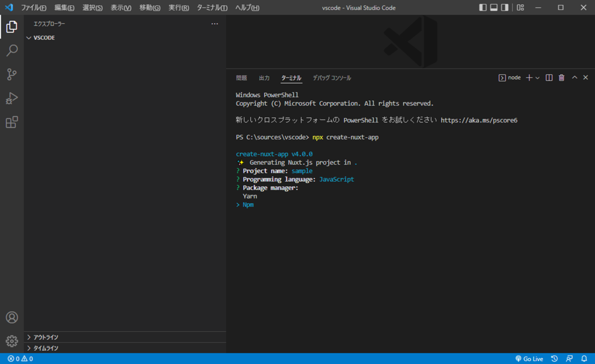Viewport: 595px width, 364px height.
Task: Open the Source Control view
Action: [12, 74]
